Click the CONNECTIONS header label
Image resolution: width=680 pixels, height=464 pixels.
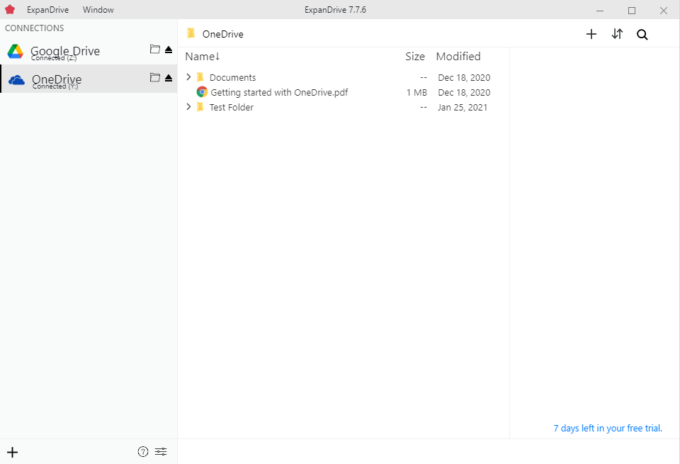pyautogui.click(x=34, y=28)
